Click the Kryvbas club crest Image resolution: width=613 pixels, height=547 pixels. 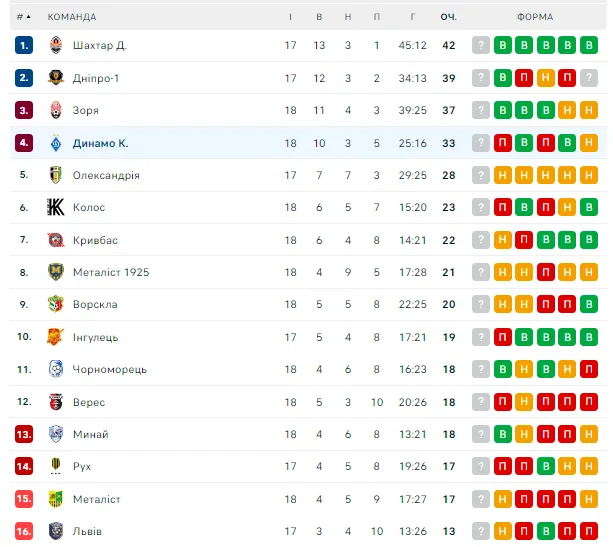pos(56,240)
